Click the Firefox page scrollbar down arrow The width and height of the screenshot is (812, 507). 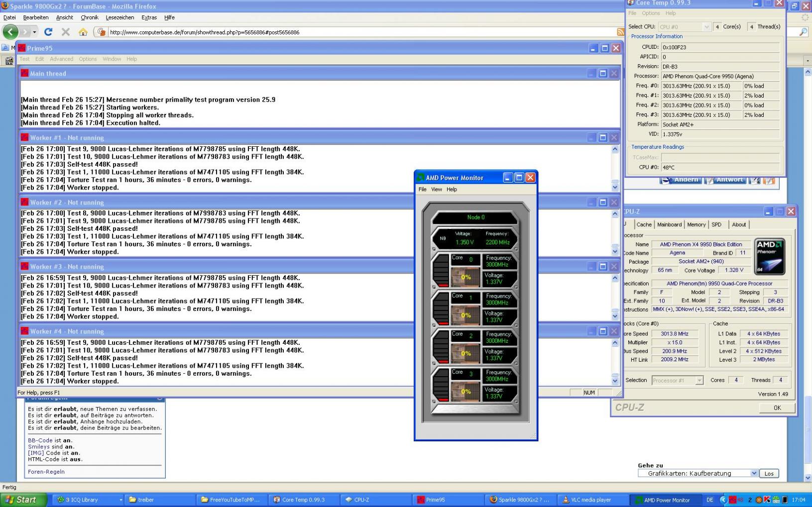coord(808,478)
